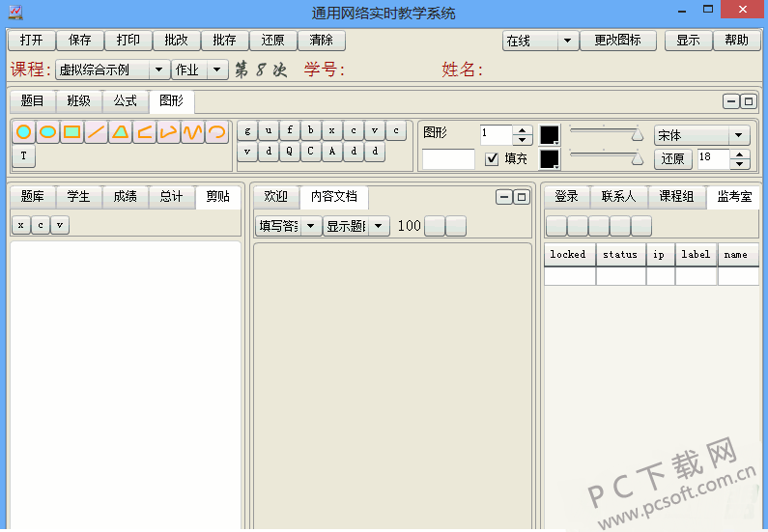Select the open angle polyline tool
Screen dimensions: 768x532
[144, 131]
